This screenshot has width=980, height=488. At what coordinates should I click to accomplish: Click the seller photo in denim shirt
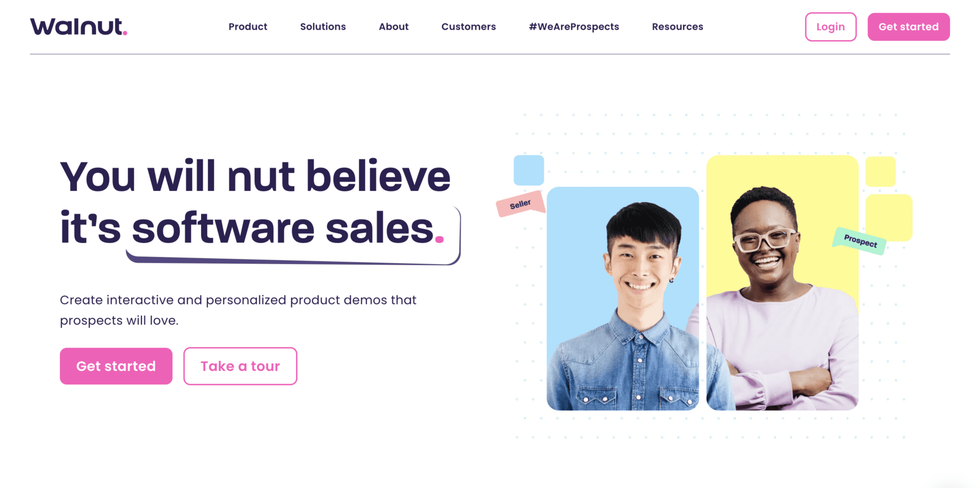click(x=623, y=299)
